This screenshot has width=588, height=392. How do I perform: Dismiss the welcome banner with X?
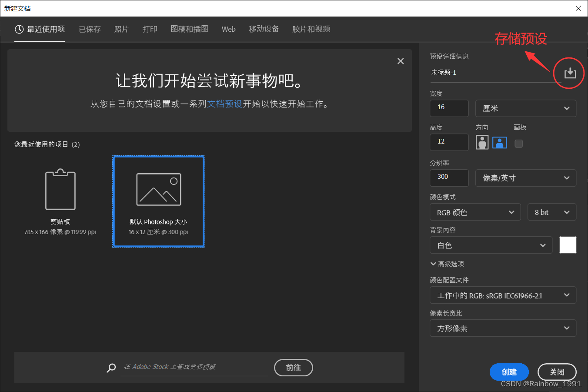pyautogui.click(x=401, y=61)
